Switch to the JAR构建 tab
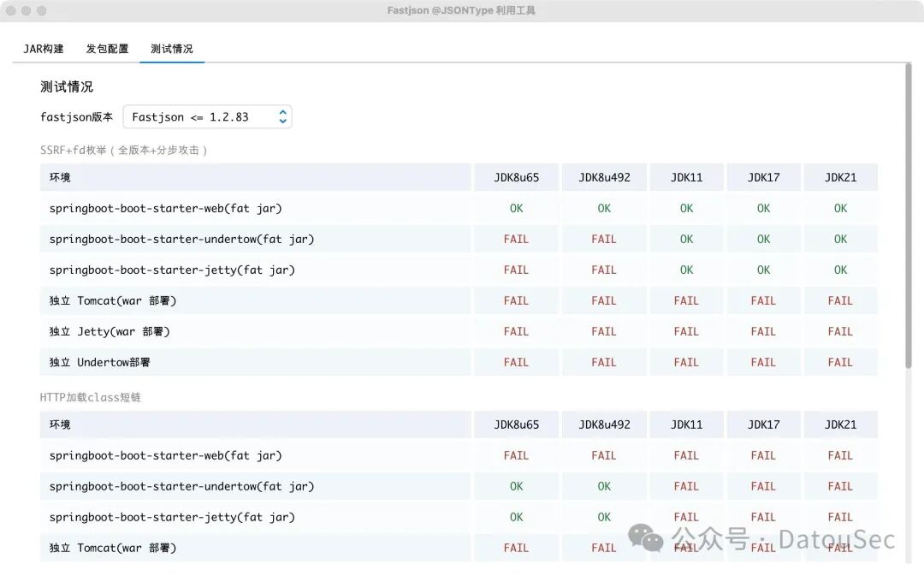Image resolution: width=924 pixels, height=576 pixels. (43, 48)
